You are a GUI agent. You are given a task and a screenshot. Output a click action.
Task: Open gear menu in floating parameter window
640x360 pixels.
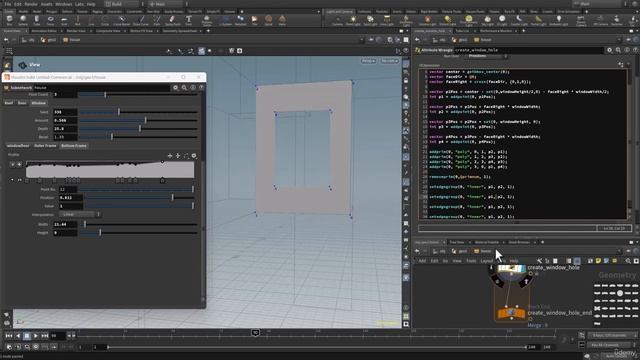tap(176, 87)
